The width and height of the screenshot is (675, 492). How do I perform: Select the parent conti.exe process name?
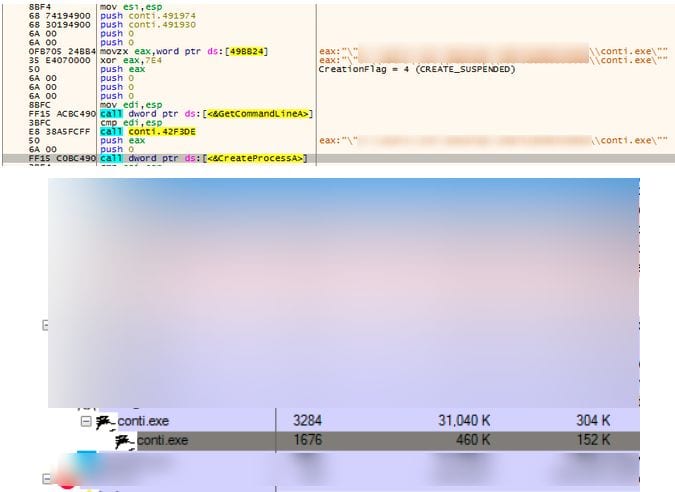(x=143, y=421)
